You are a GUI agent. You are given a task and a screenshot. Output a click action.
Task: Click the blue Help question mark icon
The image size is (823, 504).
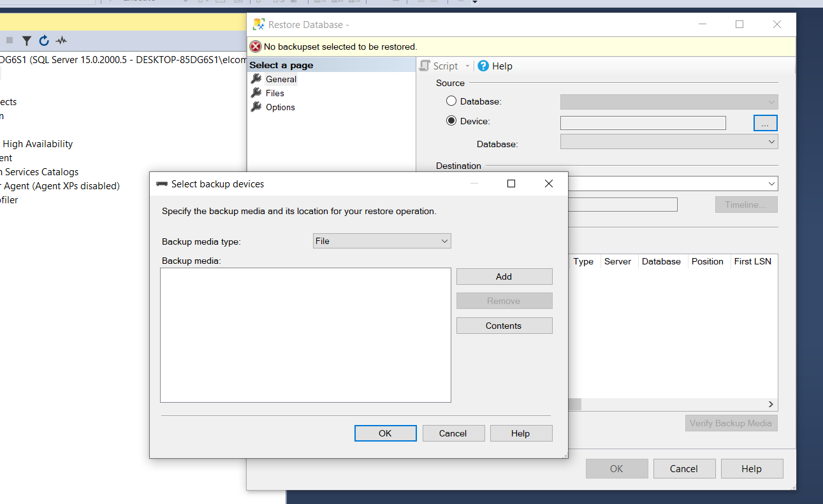(x=483, y=66)
